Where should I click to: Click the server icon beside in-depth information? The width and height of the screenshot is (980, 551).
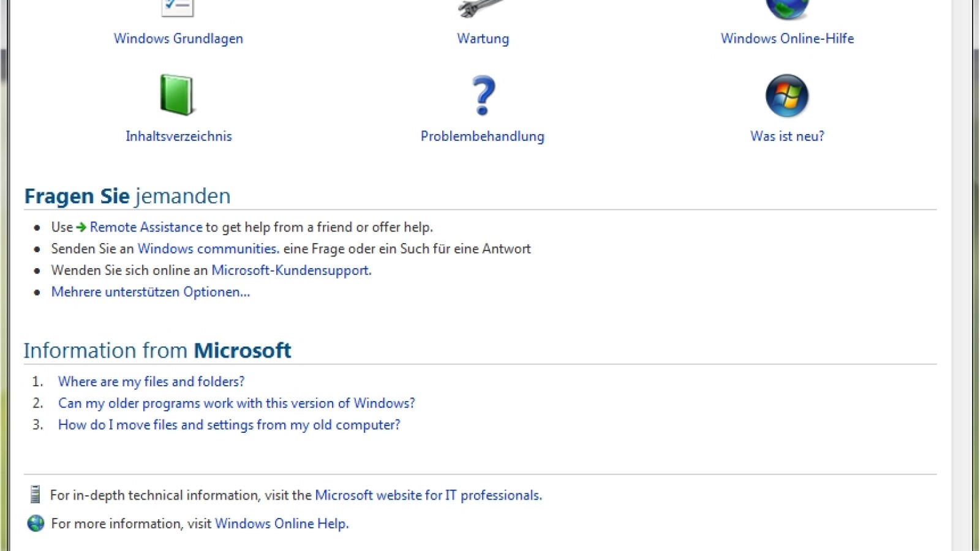point(36,495)
